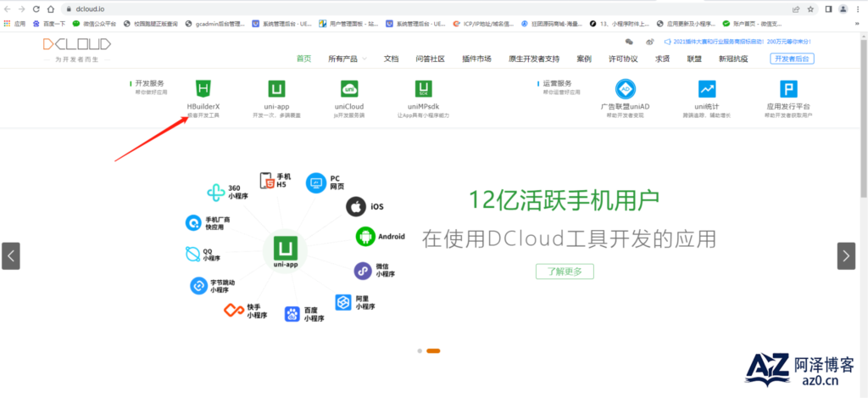868x398 pixels.
Task: Click the PC网页 icon in diagram
Action: click(316, 182)
